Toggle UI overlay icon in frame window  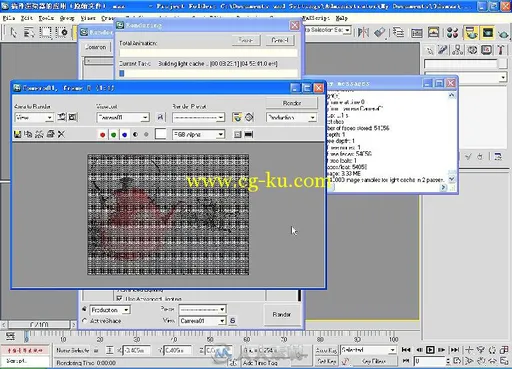(237, 135)
